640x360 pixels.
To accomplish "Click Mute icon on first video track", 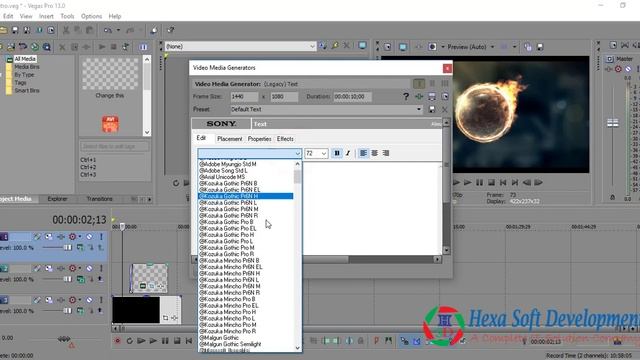I will click(x=89, y=237).
